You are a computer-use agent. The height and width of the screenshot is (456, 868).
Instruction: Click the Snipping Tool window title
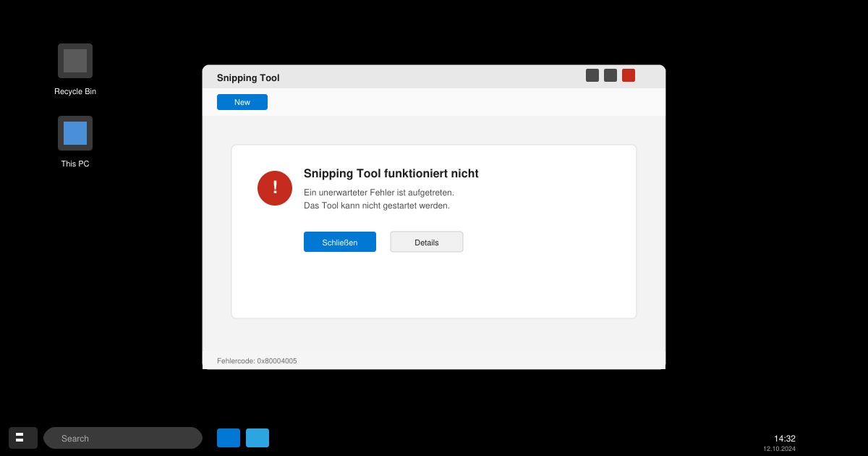(x=248, y=78)
